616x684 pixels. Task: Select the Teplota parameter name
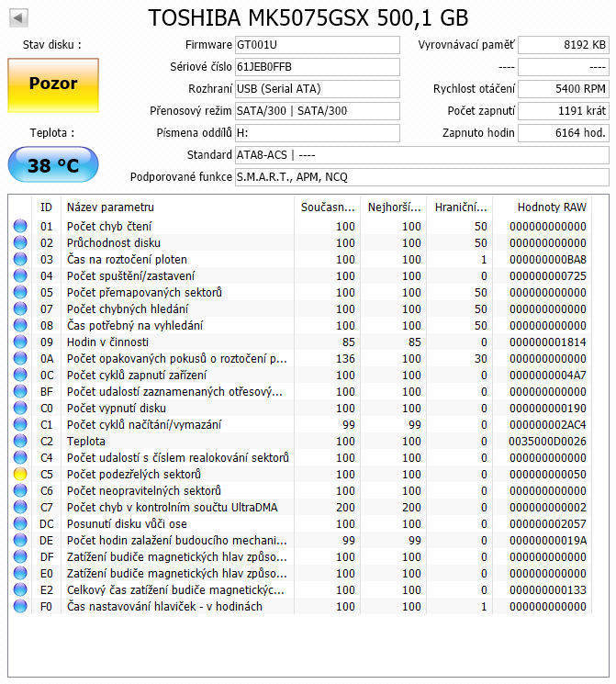tap(86, 441)
